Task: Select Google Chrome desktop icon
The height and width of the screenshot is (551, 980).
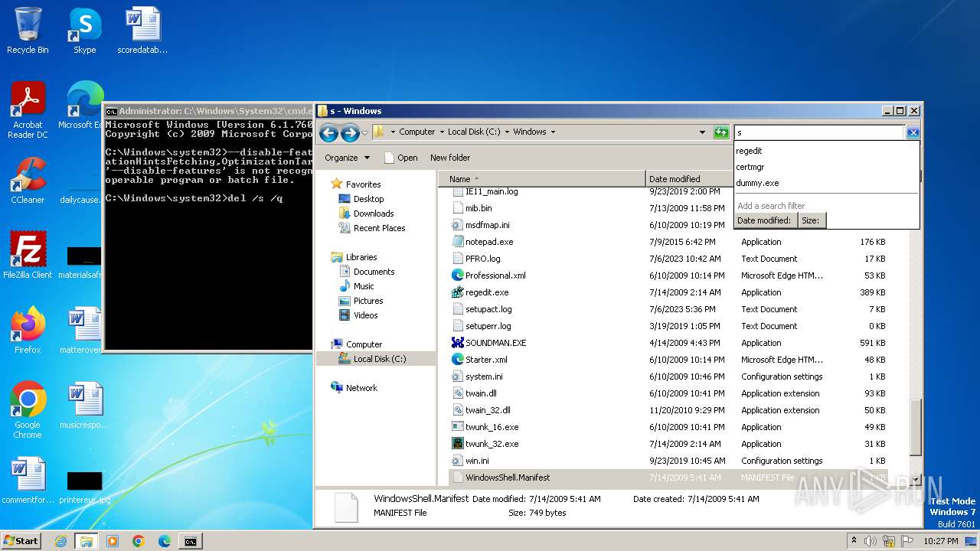Action: tap(28, 410)
